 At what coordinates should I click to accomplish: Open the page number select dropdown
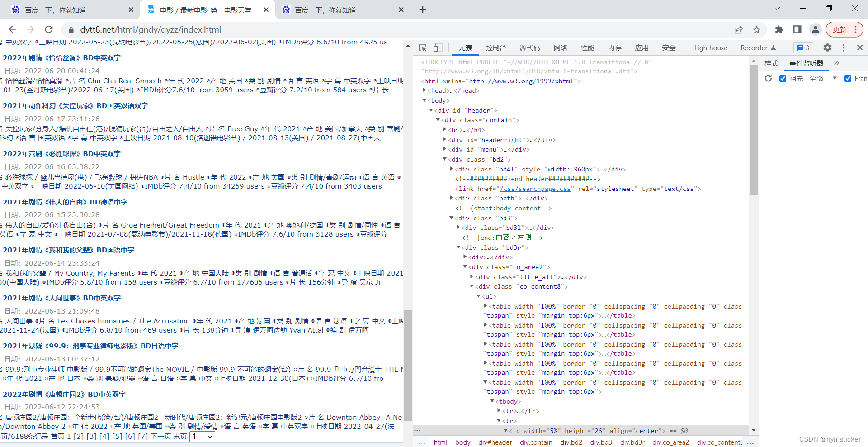pyautogui.click(x=202, y=437)
